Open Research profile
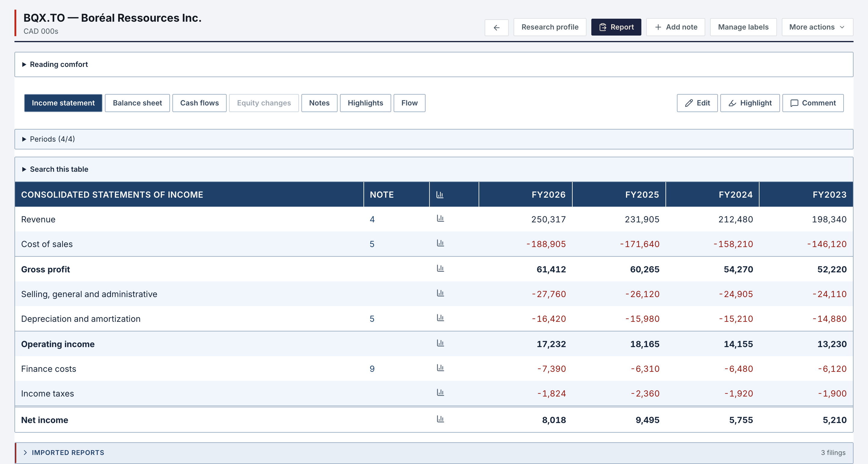Screen dimensions: 868x464 click(549, 27)
